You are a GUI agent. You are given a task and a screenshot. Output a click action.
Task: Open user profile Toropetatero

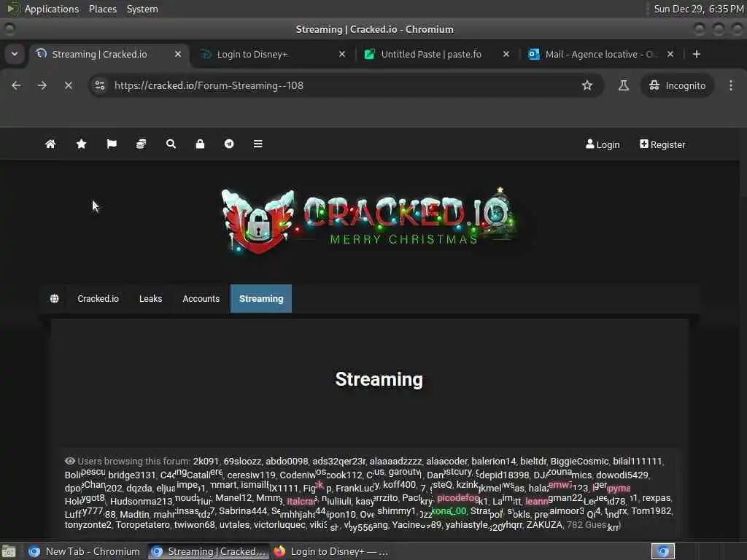pos(142,525)
